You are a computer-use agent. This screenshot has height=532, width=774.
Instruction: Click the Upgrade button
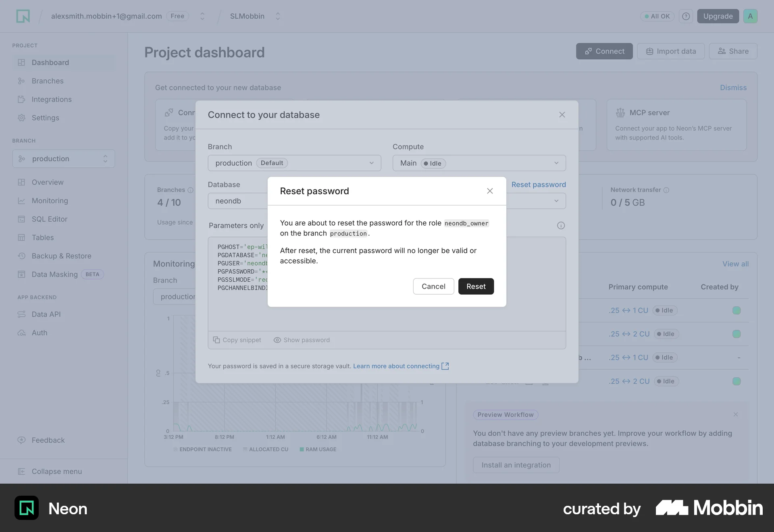click(718, 16)
